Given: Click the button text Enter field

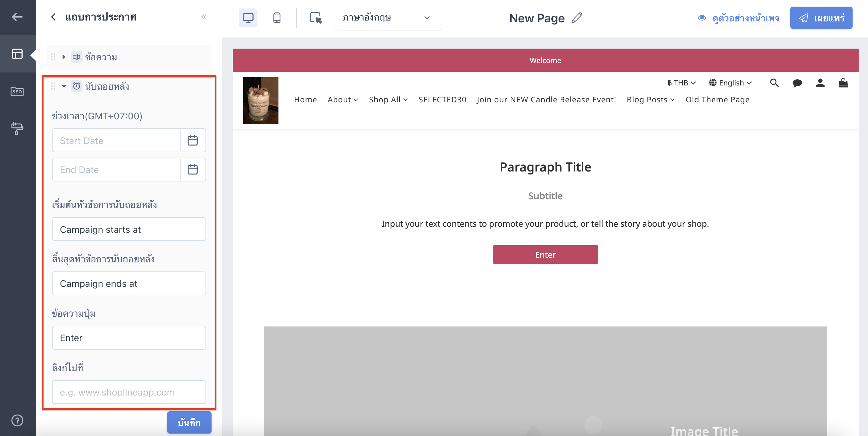Looking at the screenshot, I should click(129, 338).
